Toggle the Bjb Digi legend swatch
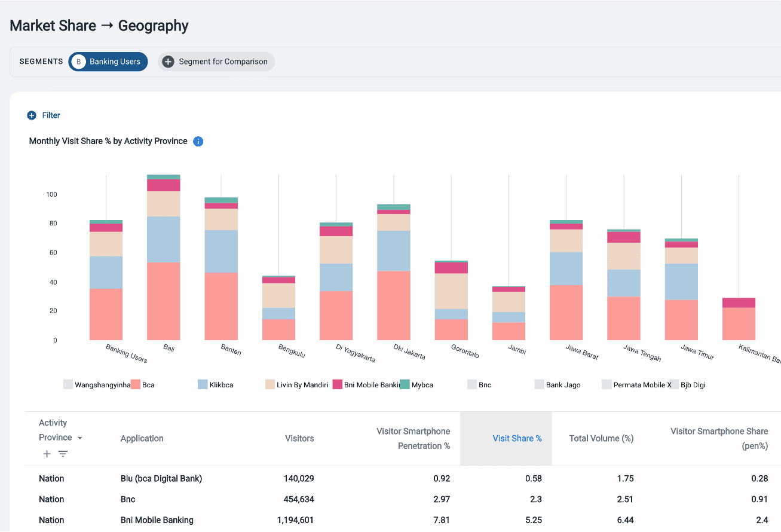 click(x=674, y=384)
